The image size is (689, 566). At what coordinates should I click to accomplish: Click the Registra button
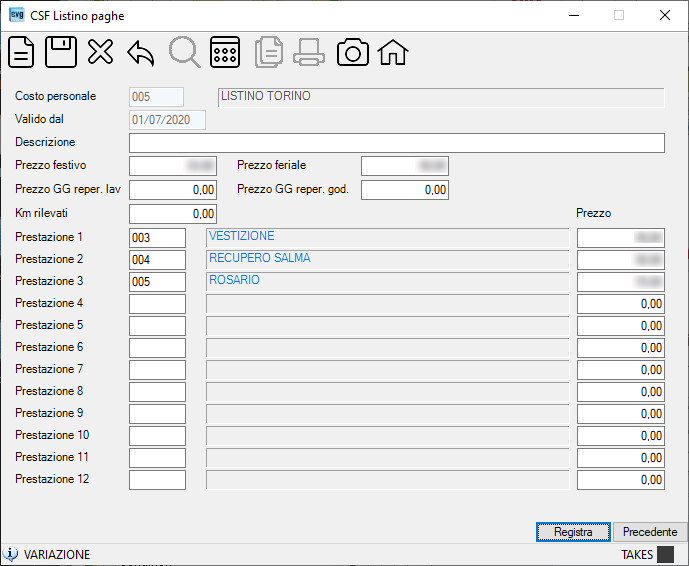tap(573, 532)
